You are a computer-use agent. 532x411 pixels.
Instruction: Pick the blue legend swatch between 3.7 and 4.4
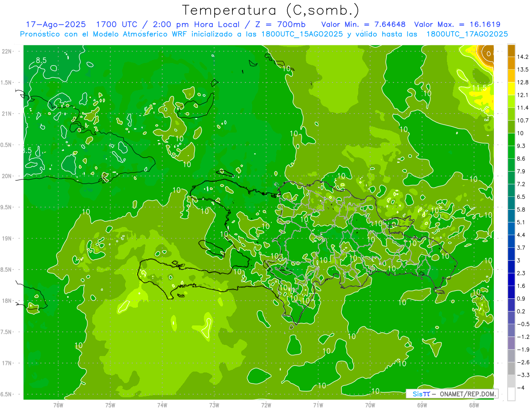(x=511, y=241)
